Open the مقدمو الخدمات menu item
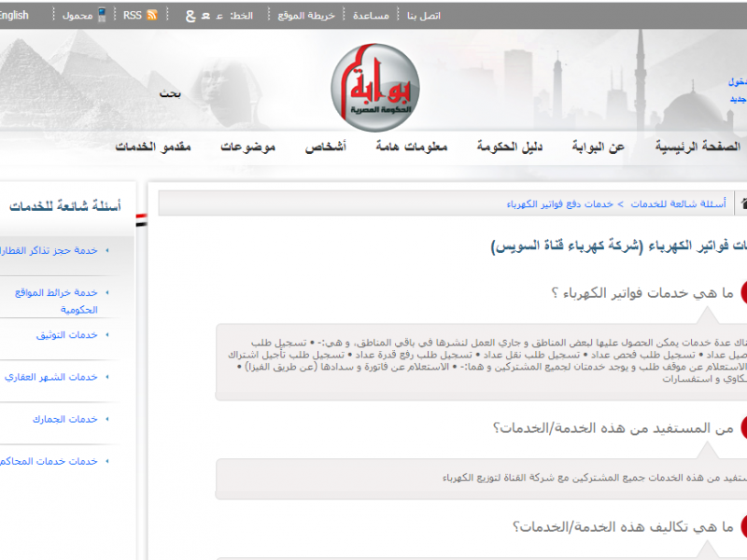 coord(153,147)
